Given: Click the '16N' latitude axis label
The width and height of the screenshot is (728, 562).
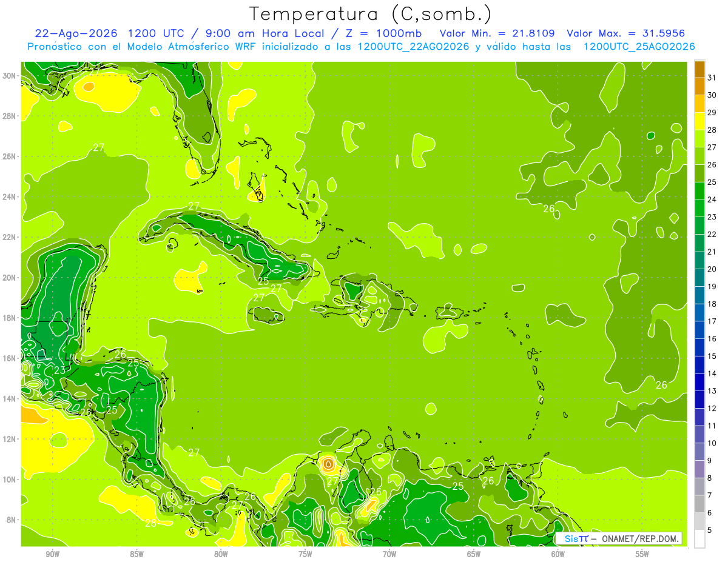Looking at the screenshot, I should tap(10, 358).
